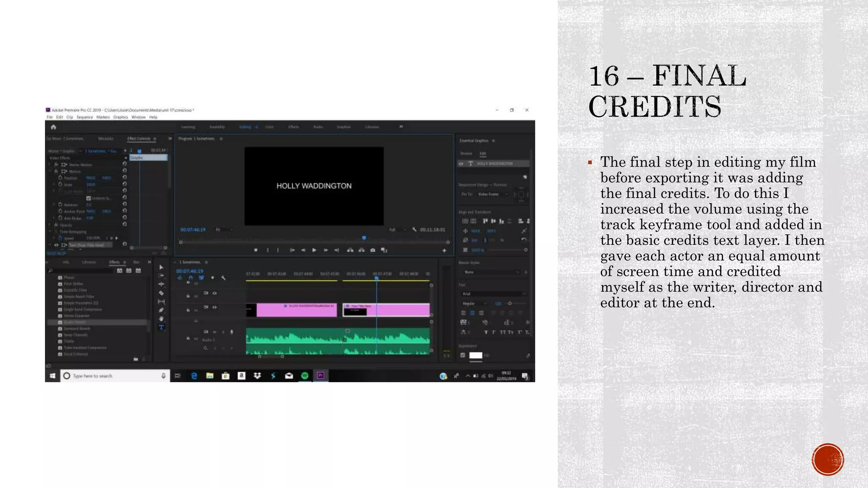Switch to the Effect Controls tab
Screen dimensions: 868x488
(x=139, y=139)
